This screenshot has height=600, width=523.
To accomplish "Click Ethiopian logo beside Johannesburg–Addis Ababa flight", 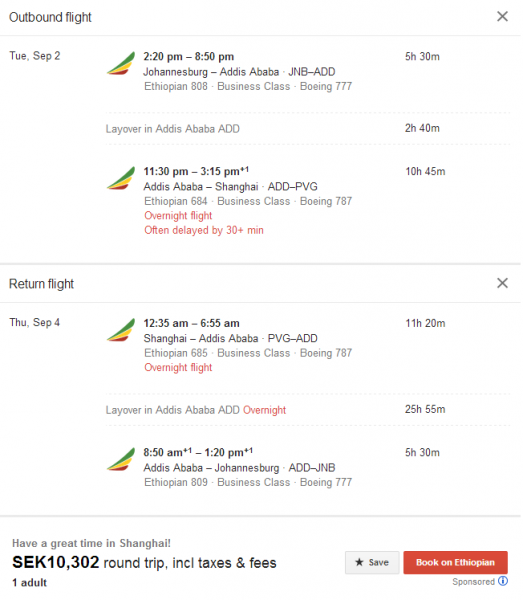I will pos(121,64).
